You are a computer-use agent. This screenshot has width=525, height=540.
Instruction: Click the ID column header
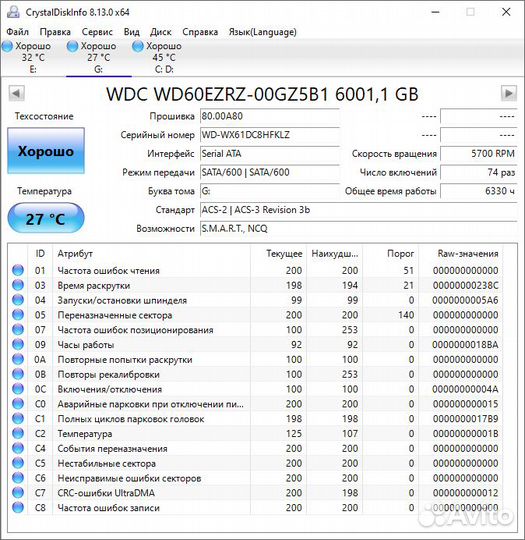tap(40, 254)
